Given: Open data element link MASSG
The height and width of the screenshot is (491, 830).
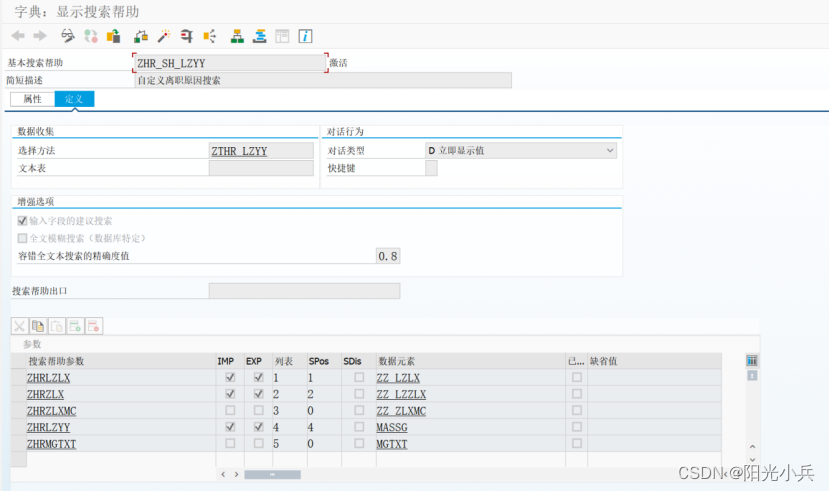Looking at the screenshot, I should (392, 427).
